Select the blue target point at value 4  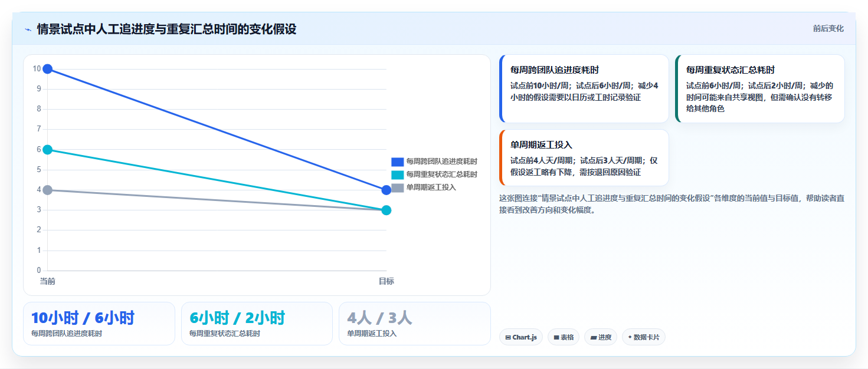(x=386, y=190)
